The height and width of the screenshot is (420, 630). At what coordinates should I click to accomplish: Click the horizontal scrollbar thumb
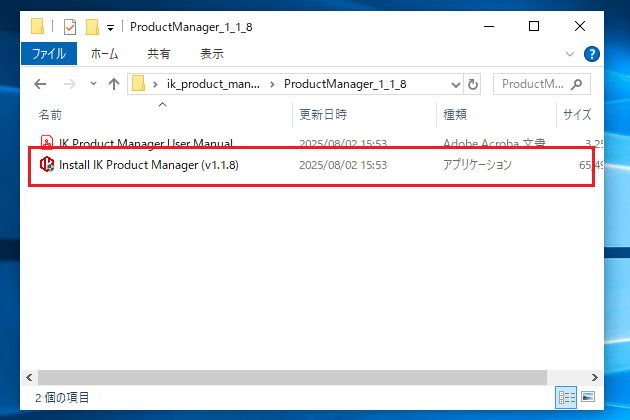point(292,377)
